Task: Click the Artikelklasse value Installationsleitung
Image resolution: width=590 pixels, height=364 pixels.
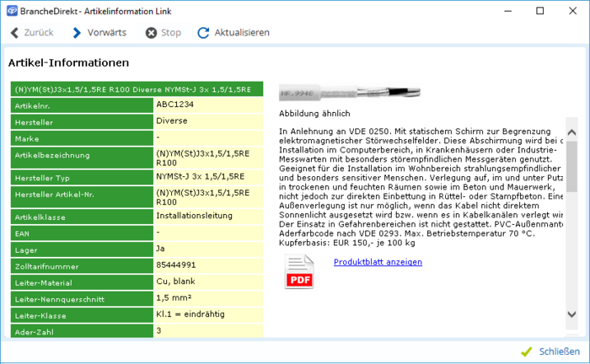Action: [208, 217]
